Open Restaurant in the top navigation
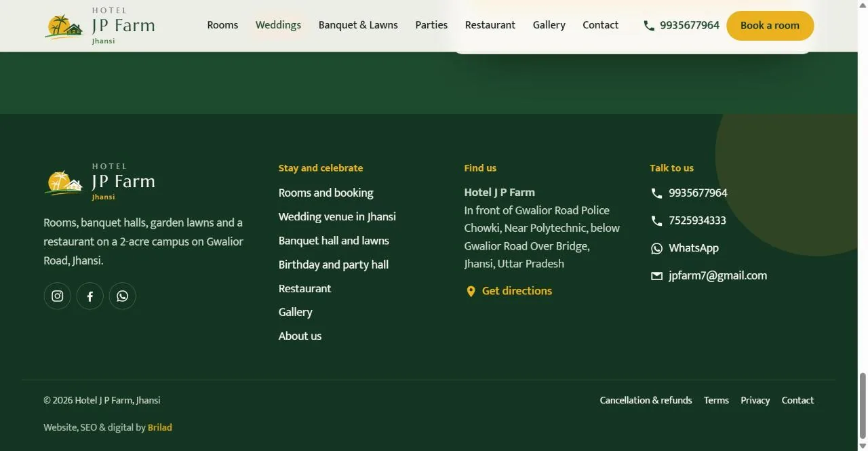This screenshot has height=451, width=868. pos(490,25)
